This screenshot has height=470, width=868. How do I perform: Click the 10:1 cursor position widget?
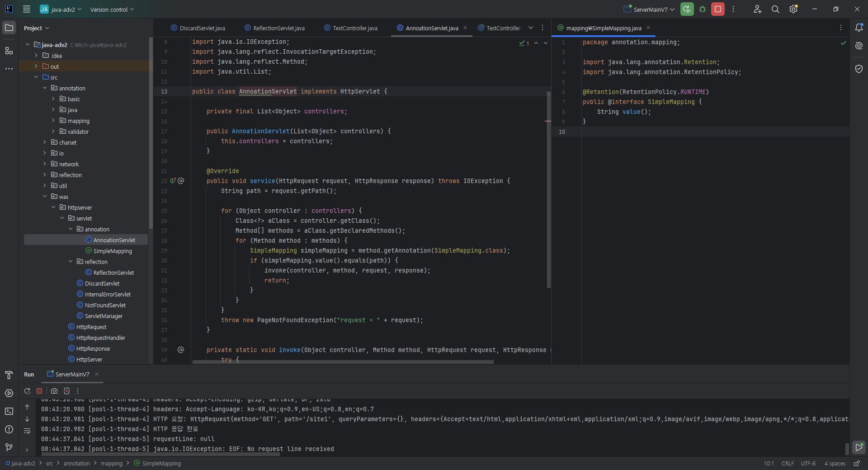(x=769, y=463)
